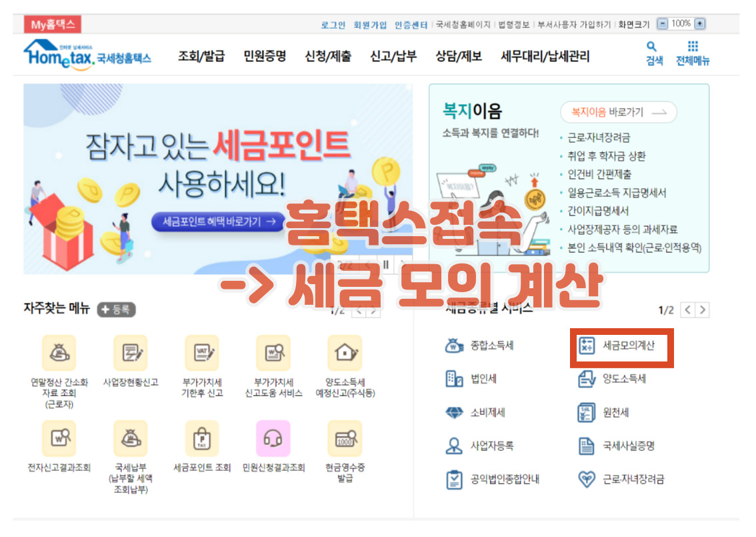Click the 원천세 document icon
The width and height of the screenshot is (756, 537).
click(586, 412)
